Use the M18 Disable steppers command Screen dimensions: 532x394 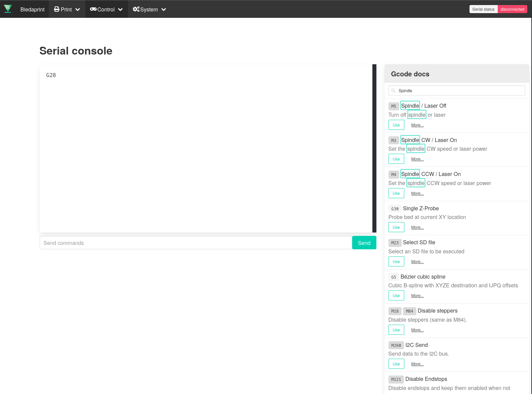pos(396,330)
